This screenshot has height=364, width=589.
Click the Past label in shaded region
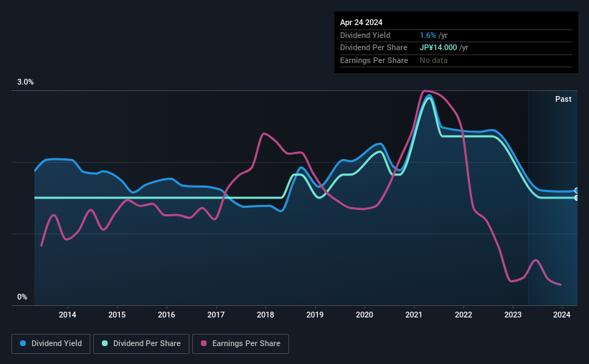[x=563, y=99]
